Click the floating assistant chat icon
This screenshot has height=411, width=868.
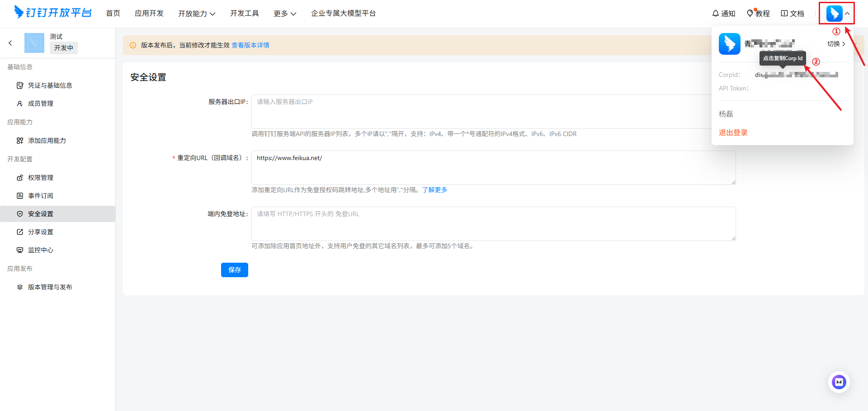coord(839,382)
